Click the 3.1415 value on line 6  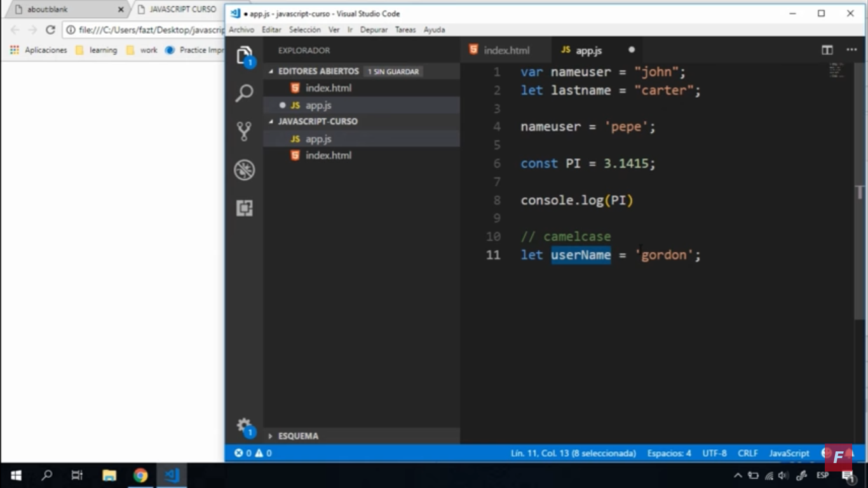(x=625, y=163)
